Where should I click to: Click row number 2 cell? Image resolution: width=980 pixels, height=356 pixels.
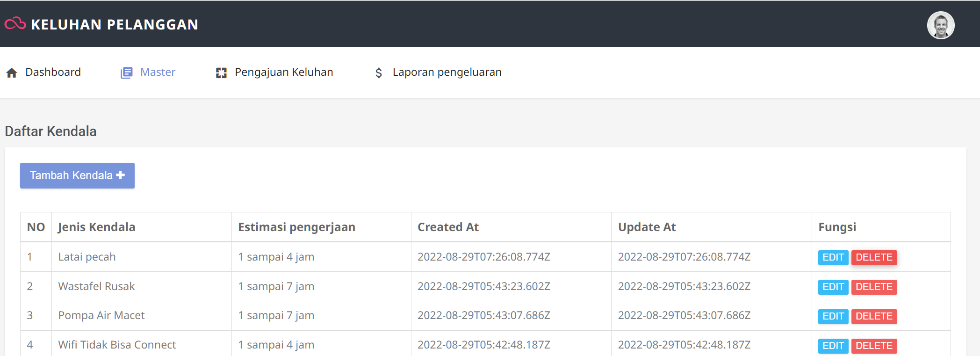[x=36, y=286]
